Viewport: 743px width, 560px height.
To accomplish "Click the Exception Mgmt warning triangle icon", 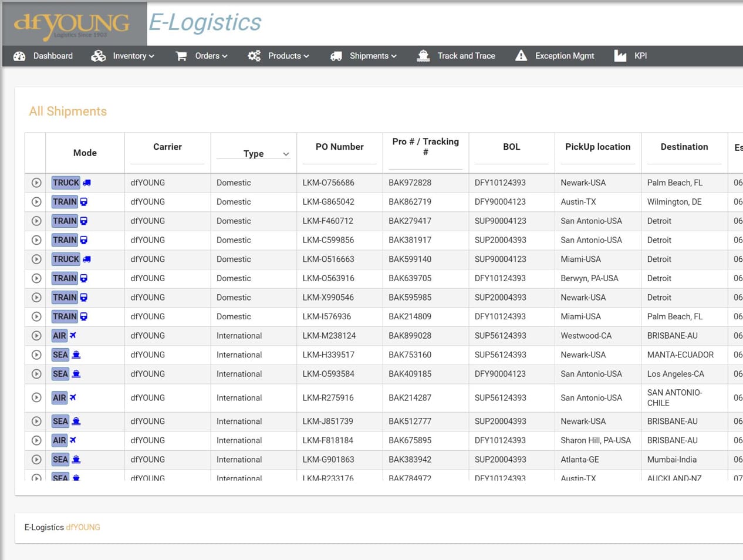I will pos(521,56).
